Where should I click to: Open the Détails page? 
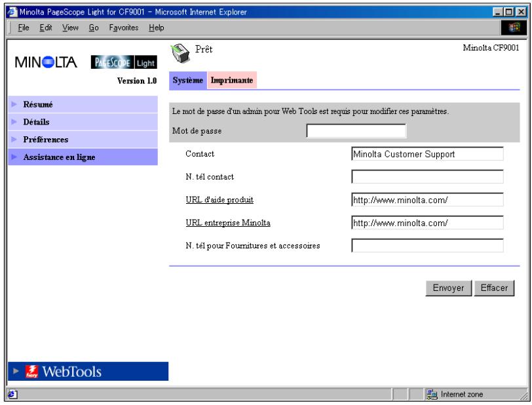83,122
